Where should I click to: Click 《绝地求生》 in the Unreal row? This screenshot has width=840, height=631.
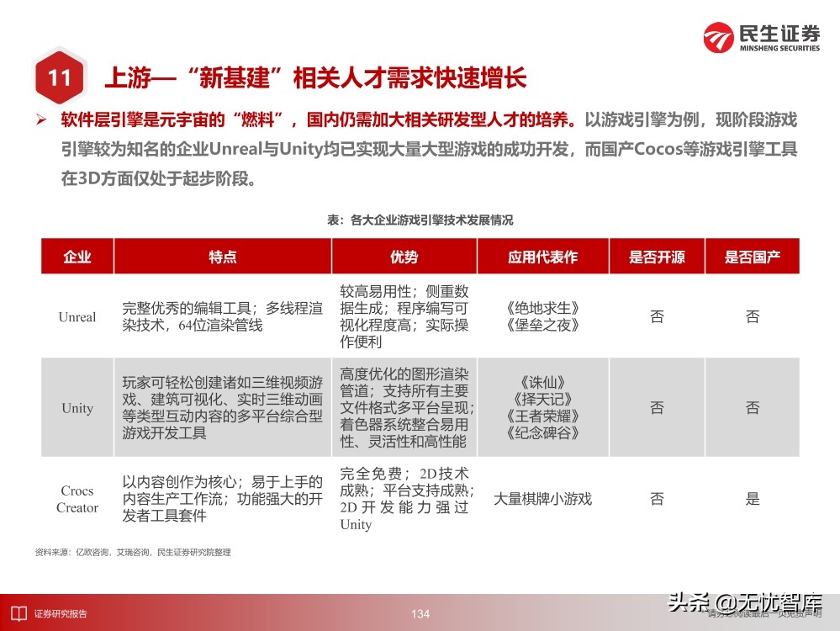click(542, 308)
